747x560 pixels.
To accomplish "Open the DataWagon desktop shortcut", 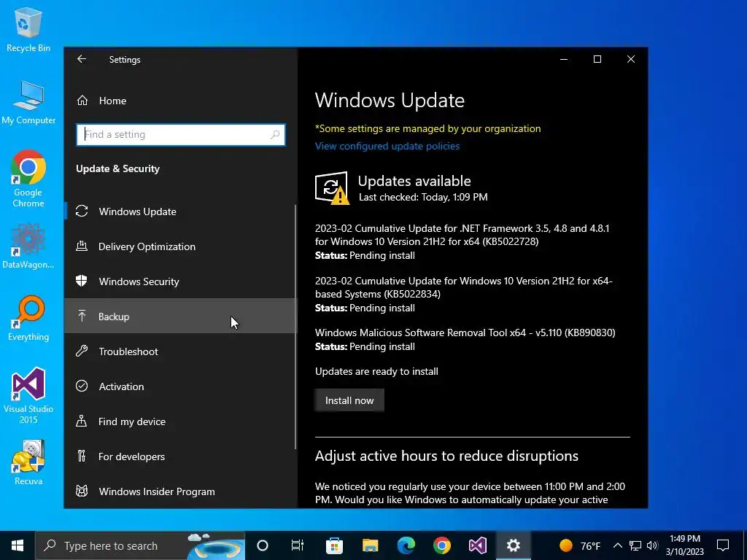I will pos(28,246).
